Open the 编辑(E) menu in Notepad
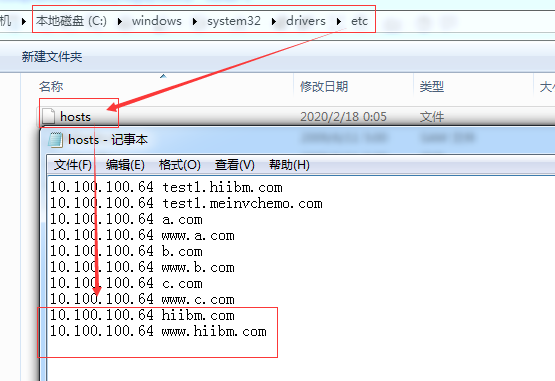 tap(125, 165)
